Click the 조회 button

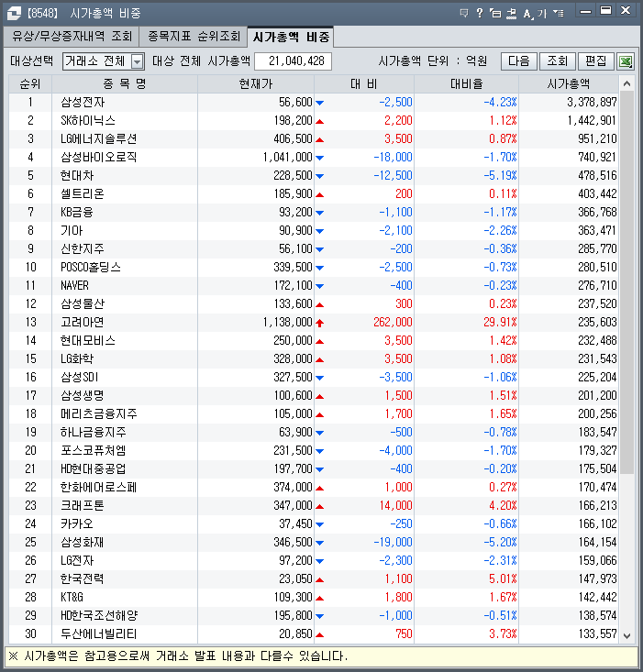(x=558, y=61)
